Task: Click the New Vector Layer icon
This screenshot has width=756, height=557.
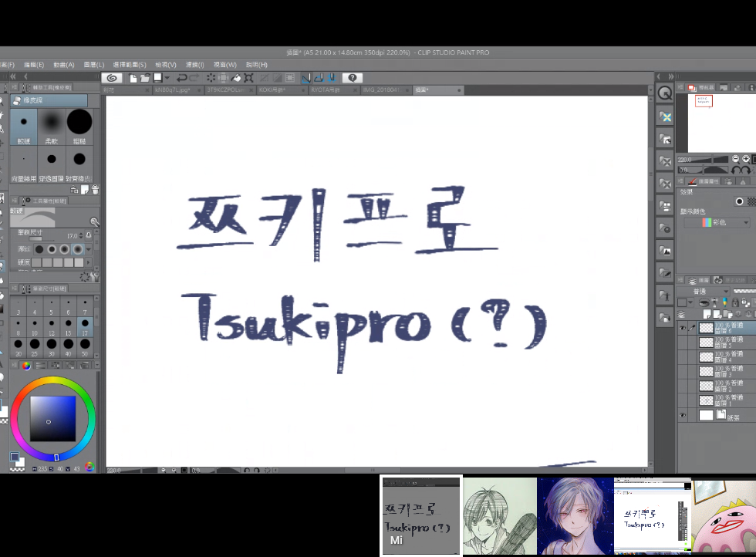Action: click(718, 315)
